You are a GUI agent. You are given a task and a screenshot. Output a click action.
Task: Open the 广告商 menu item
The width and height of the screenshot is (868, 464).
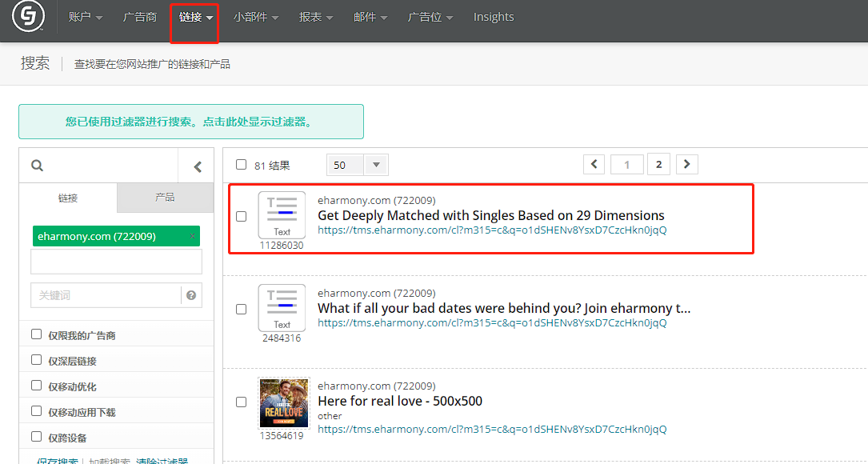point(139,17)
